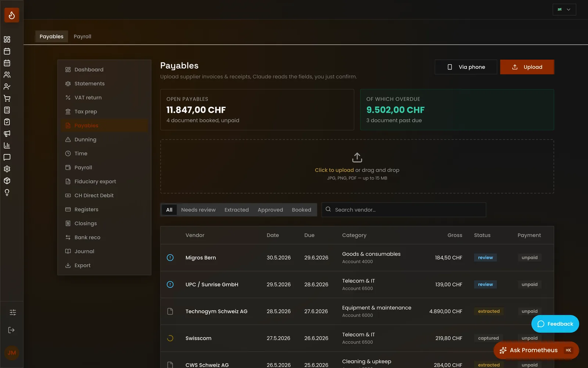Open CH Direct Debit in the side menu
588x368 pixels.
104,195
